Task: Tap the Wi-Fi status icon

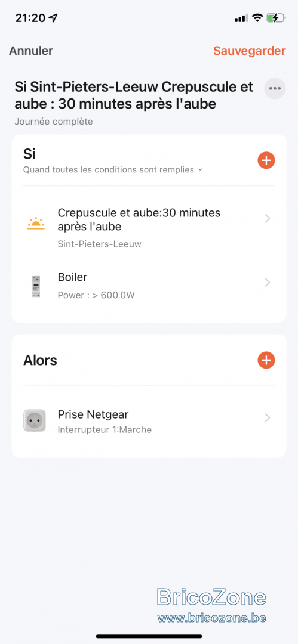Action: (257, 18)
